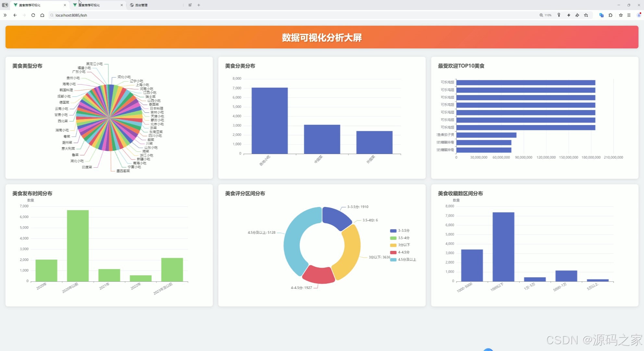Click the localhost:8085/ksh address bar
This screenshot has width=644, height=351.
click(x=71, y=15)
